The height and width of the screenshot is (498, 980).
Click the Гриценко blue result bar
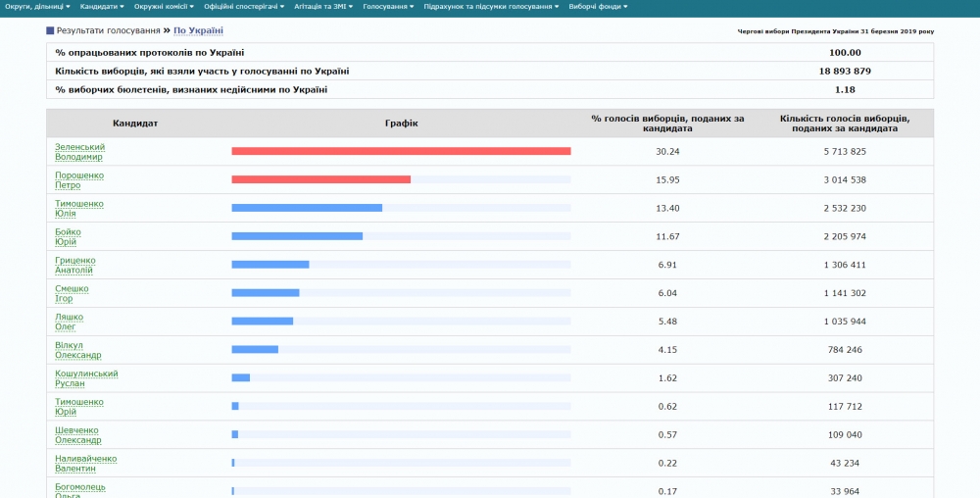tap(270, 265)
